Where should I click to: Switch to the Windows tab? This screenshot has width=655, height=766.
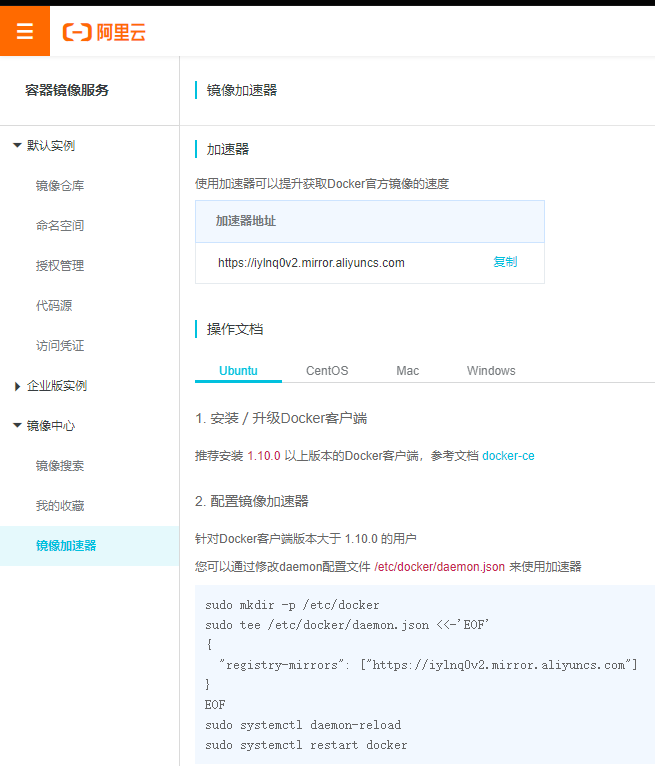[491, 371]
